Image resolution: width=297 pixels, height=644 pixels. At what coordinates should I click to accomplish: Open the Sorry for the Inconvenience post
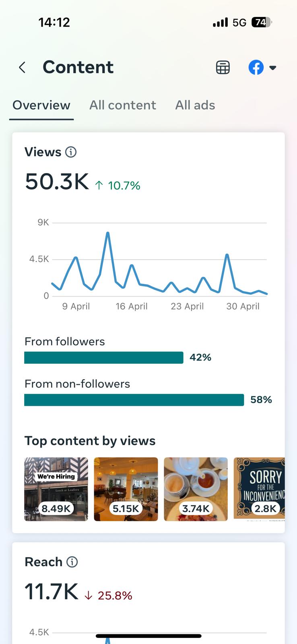(x=260, y=489)
